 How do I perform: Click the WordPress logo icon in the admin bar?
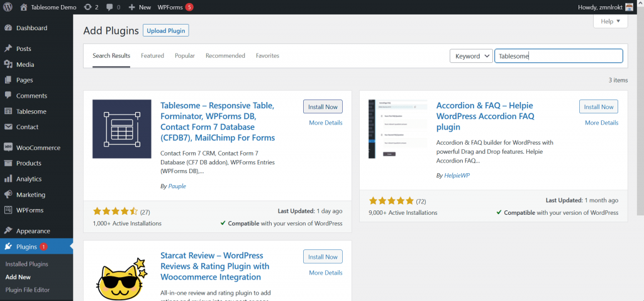8,7
